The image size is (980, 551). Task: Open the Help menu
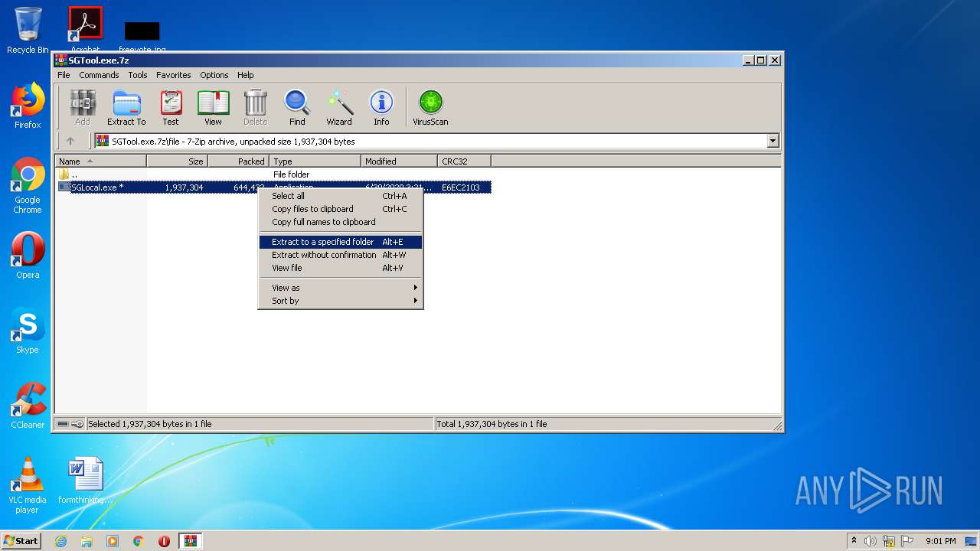[245, 75]
